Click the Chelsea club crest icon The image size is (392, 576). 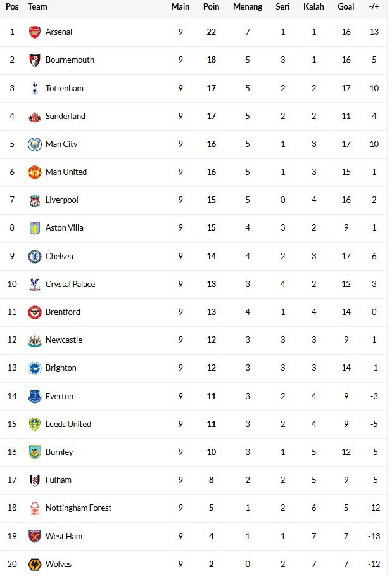35,257
